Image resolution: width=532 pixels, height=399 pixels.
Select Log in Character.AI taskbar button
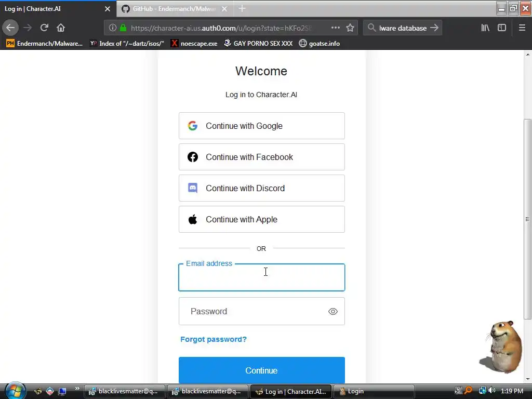[x=291, y=391]
